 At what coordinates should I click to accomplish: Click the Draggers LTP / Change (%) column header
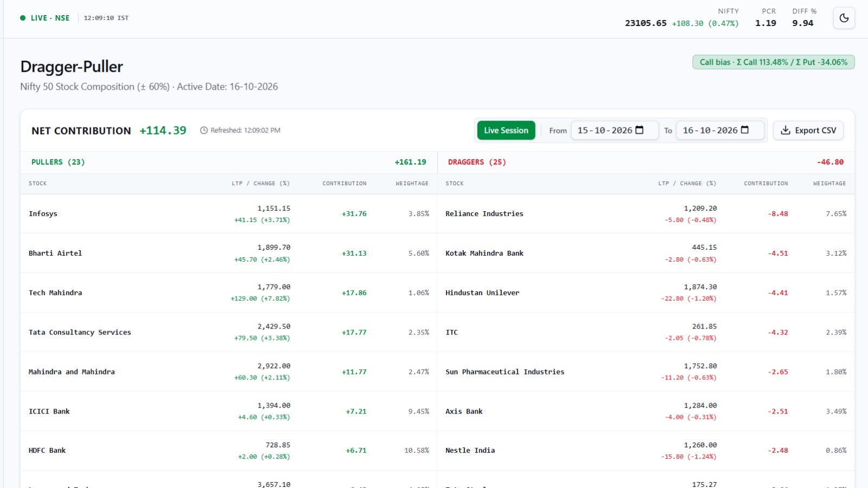click(x=687, y=183)
